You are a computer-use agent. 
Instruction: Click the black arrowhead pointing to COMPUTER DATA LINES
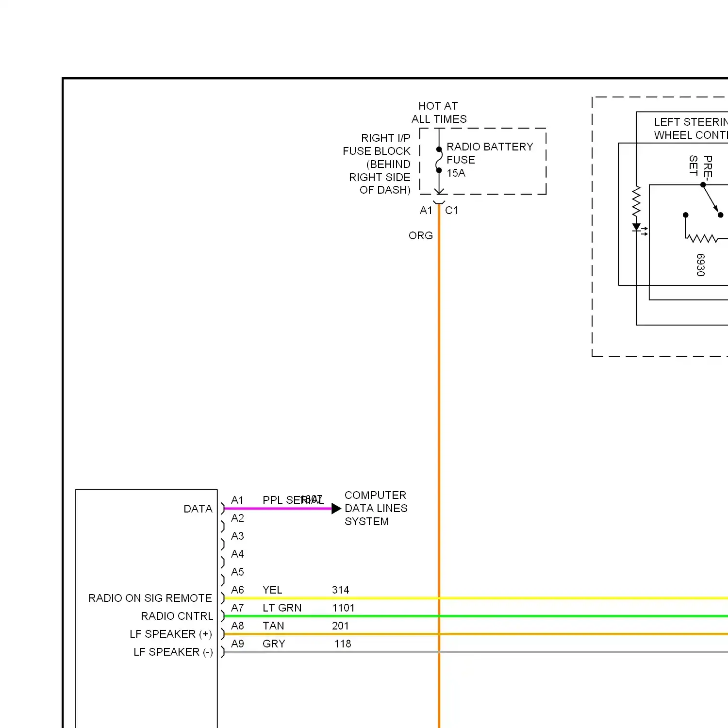tap(336, 509)
